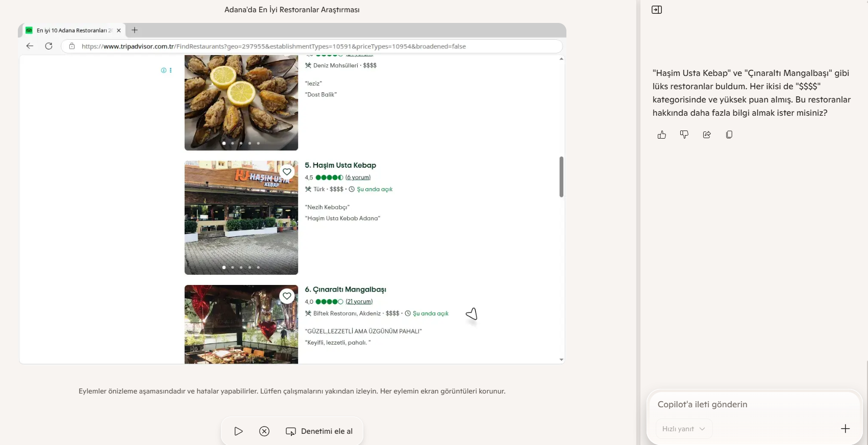Share the Copilot response
The image size is (868, 445).
tap(707, 135)
